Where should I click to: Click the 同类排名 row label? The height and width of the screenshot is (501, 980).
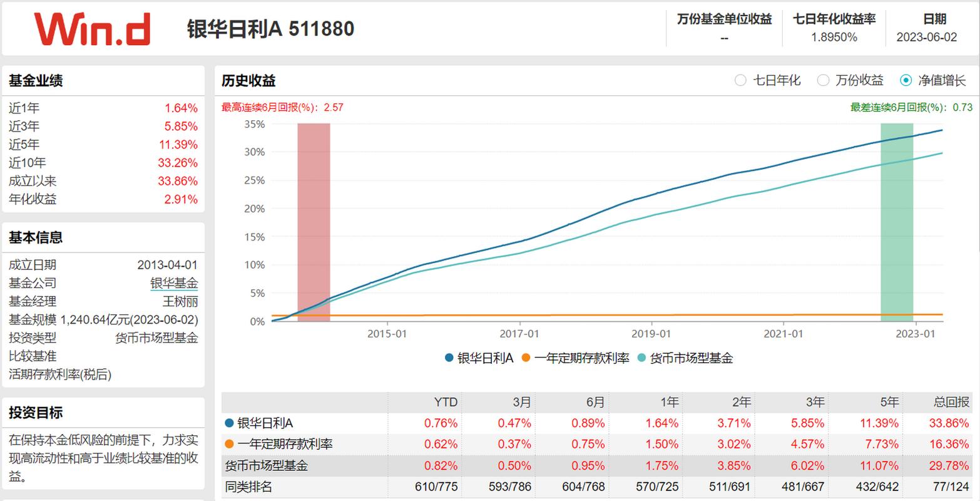click(248, 487)
